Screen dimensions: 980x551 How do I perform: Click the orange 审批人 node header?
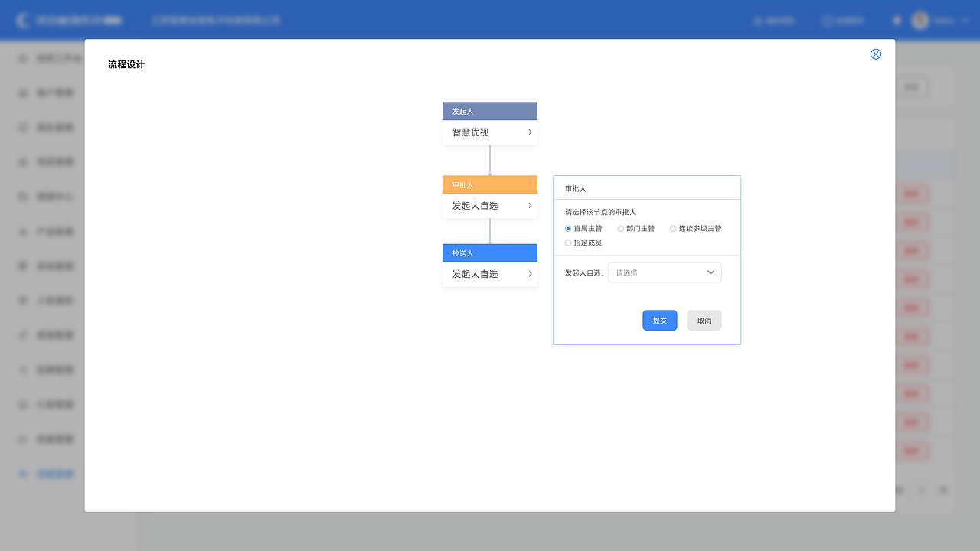(x=489, y=184)
